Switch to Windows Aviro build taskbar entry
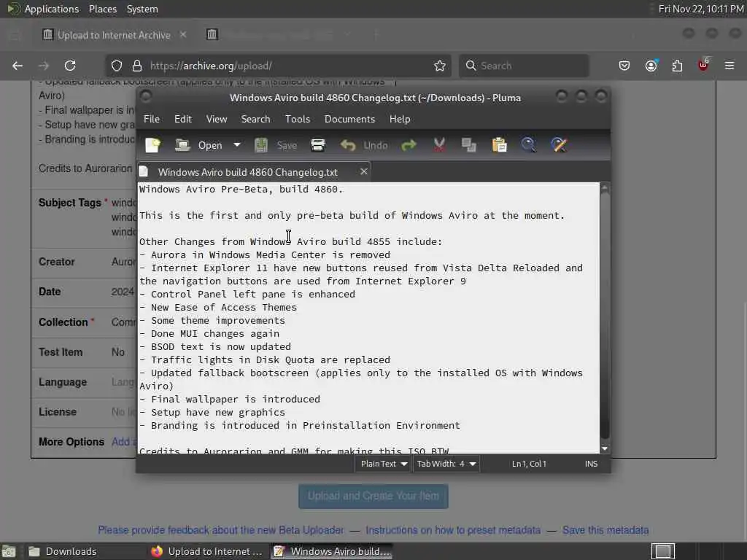The height and width of the screenshot is (560, 747). pyautogui.click(x=333, y=551)
